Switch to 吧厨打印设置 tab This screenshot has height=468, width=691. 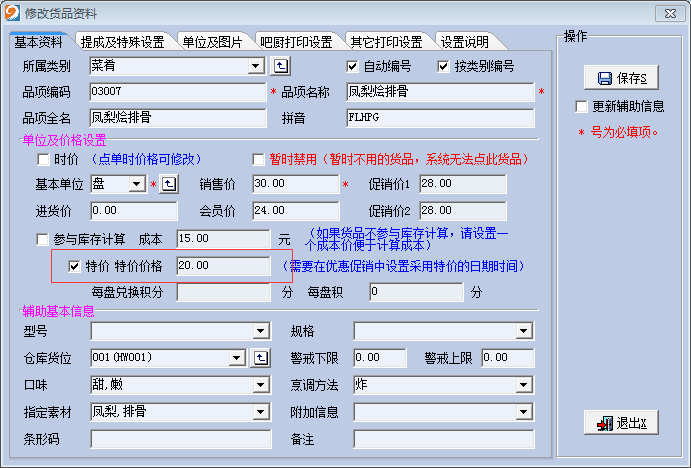(x=295, y=42)
